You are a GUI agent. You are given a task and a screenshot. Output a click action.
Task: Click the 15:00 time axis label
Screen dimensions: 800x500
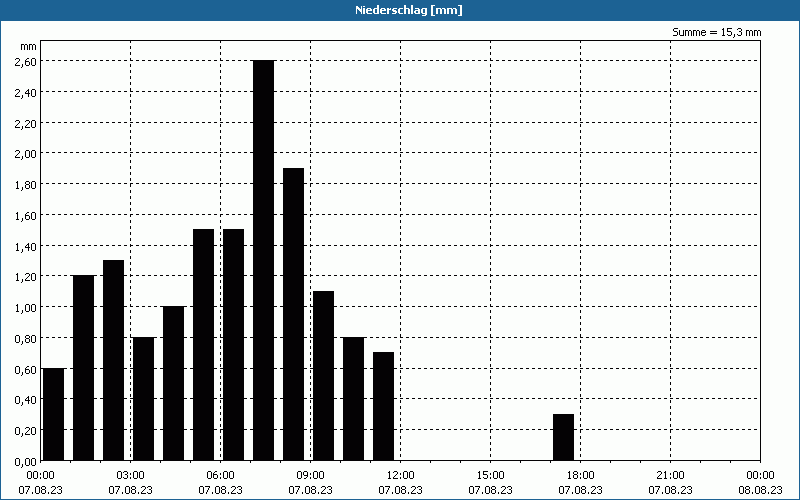(x=490, y=476)
